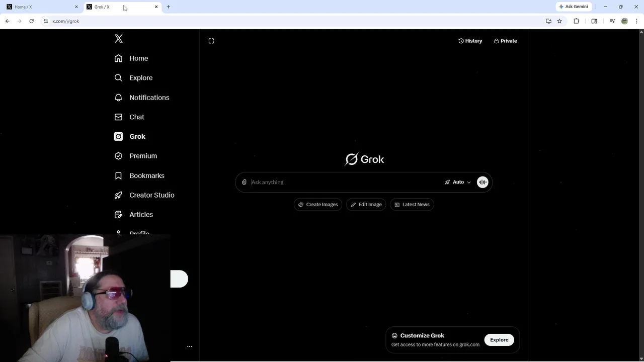Open Chrome profile avatar

click(624, 21)
